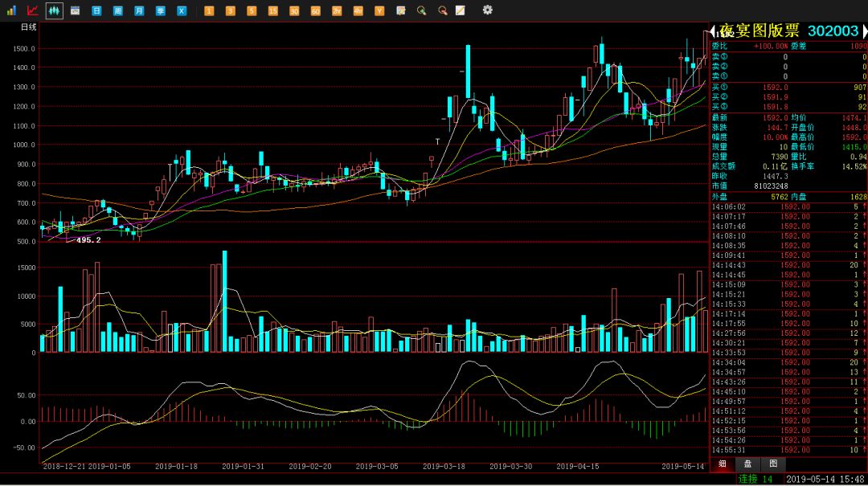
Task: Click the 买② price 1591.9 row
Action: pos(789,97)
